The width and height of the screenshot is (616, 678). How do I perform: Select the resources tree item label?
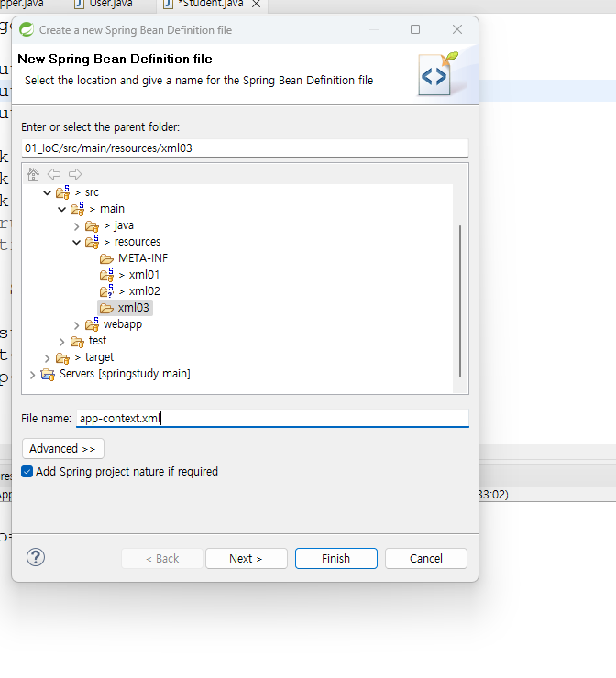coord(137,241)
